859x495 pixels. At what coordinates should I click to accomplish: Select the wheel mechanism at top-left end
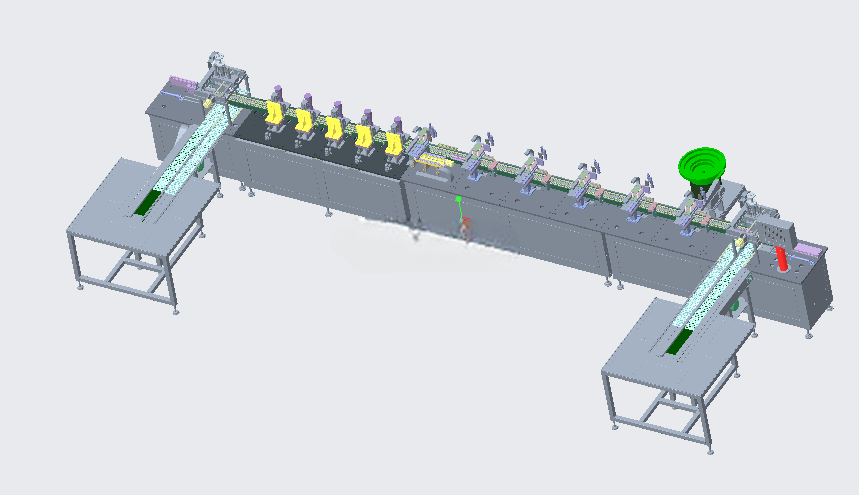click(217, 59)
